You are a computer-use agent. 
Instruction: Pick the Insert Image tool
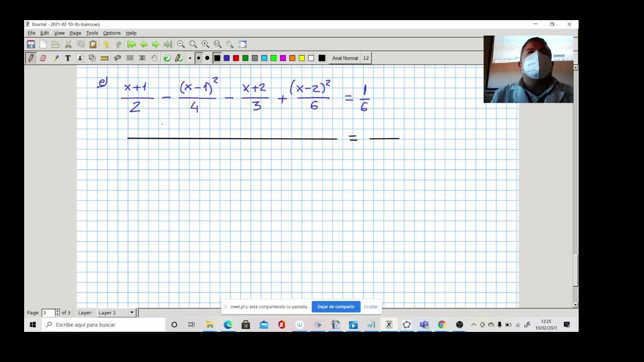(80, 58)
